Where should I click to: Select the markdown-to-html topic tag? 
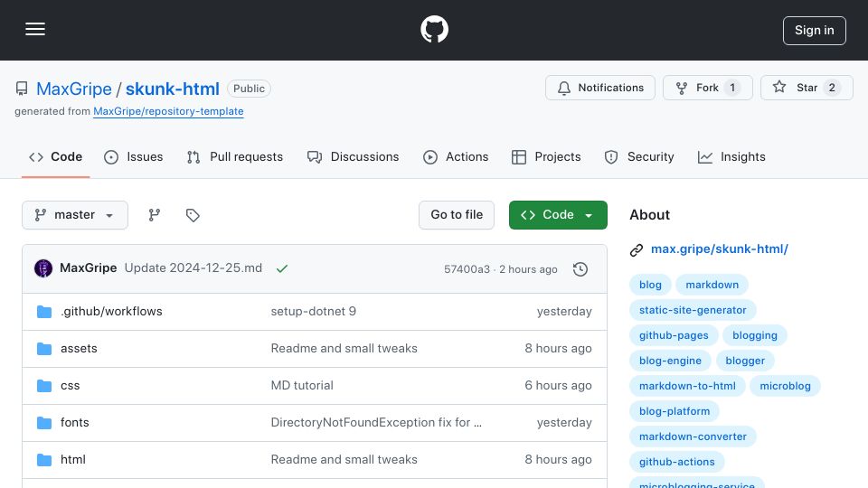pyautogui.click(x=687, y=386)
